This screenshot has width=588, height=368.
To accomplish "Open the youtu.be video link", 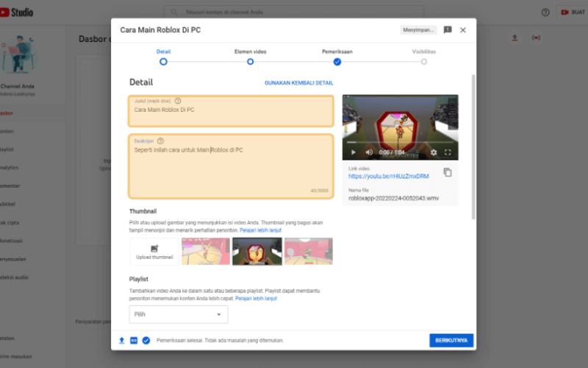I will click(389, 176).
